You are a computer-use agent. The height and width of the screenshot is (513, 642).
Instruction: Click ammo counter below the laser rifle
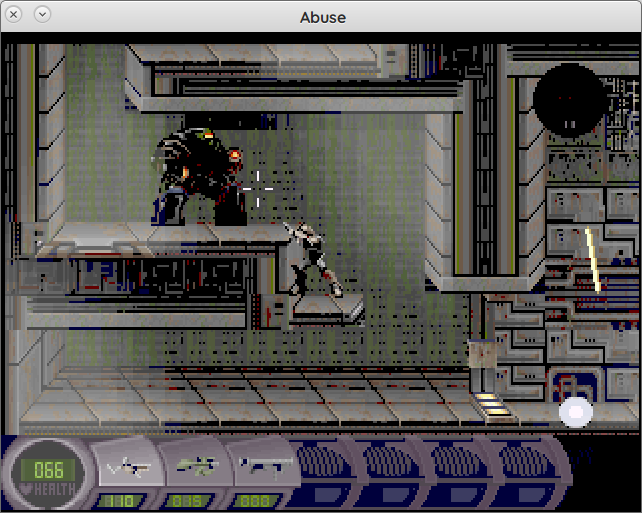click(x=122, y=501)
